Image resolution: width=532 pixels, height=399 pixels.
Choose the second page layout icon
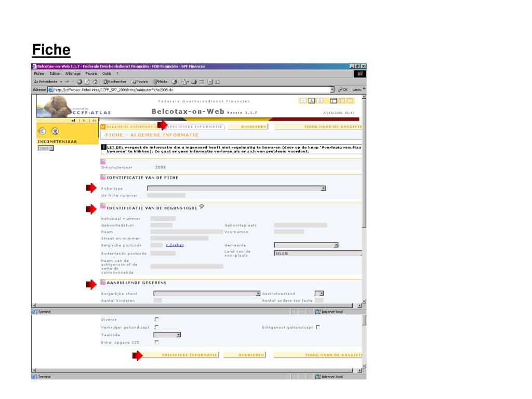[x=342, y=101]
